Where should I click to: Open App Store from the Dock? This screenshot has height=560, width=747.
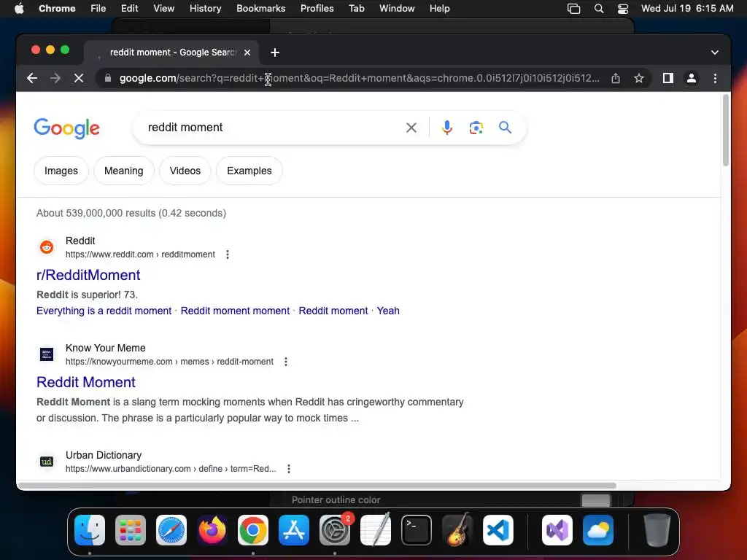(294, 530)
